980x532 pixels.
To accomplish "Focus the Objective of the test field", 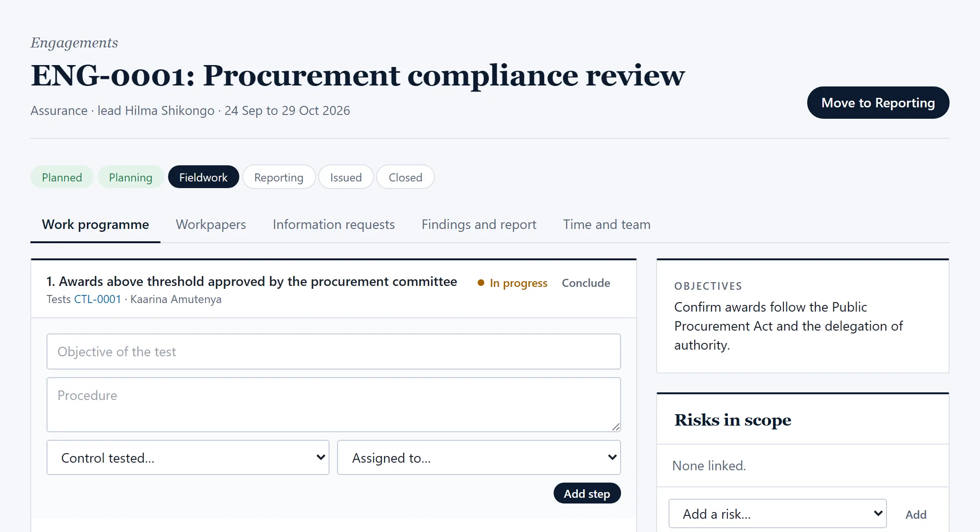I will [x=334, y=351].
